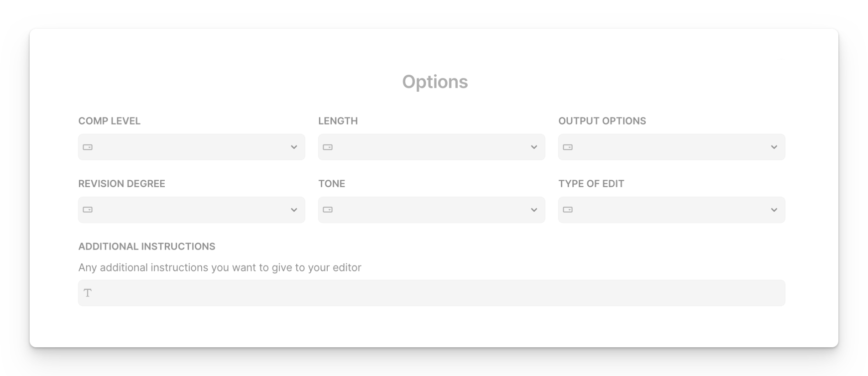The height and width of the screenshot is (376, 868).
Task: Click the ADDITIONAL INSTRUCTIONS label
Action: pyautogui.click(x=147, y=246)
